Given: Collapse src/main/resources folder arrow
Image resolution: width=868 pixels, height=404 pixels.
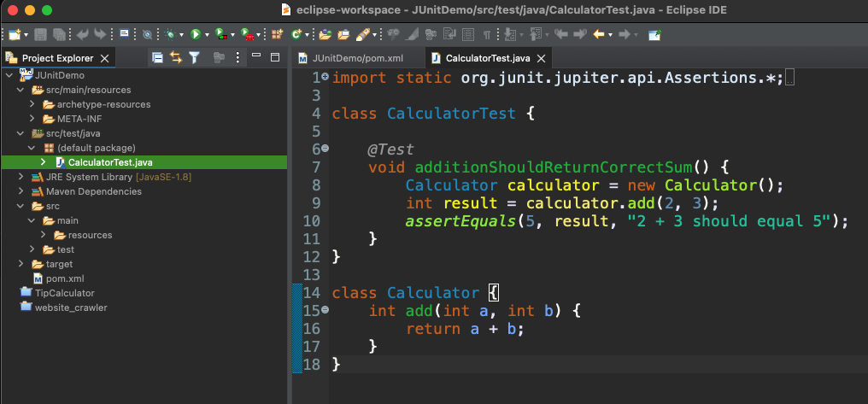Looking at the screenshot, I should [21, 90].
